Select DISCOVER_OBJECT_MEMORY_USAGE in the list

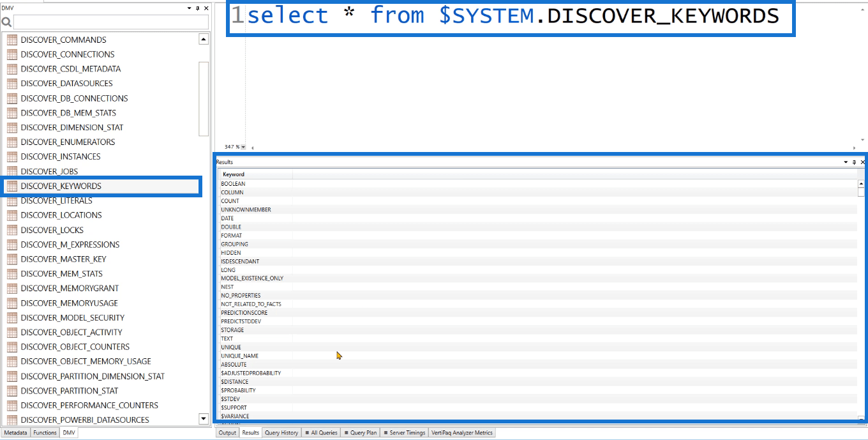86,361
